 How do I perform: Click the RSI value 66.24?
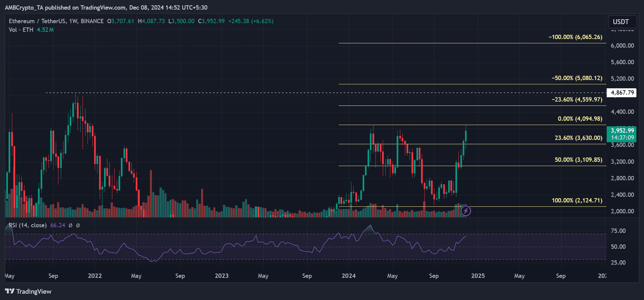pos(57,225)
